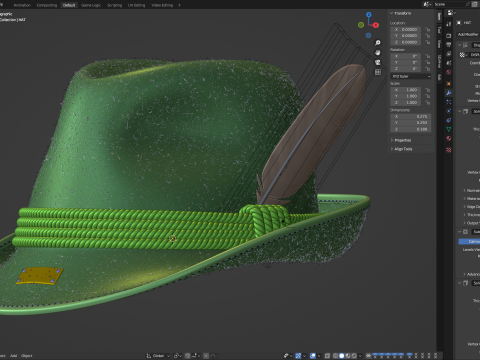Switch to the Game Logic workspace tab

(x=91, y=5)
